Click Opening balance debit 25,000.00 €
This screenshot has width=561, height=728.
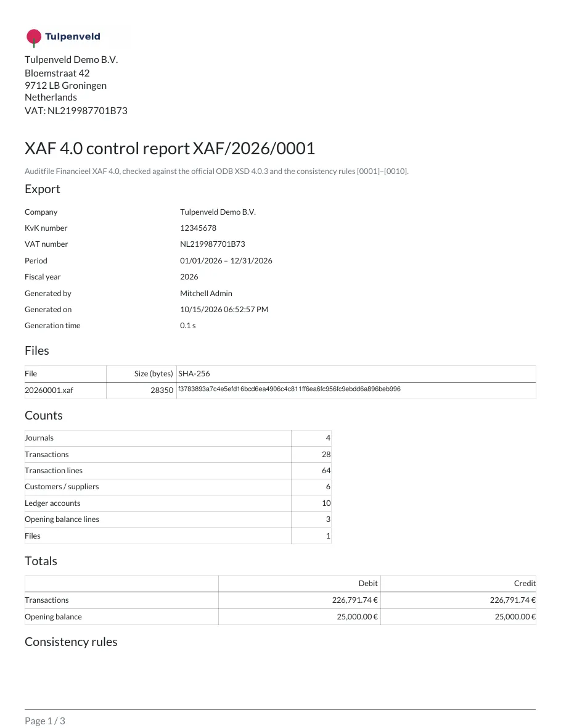(358, 617)
